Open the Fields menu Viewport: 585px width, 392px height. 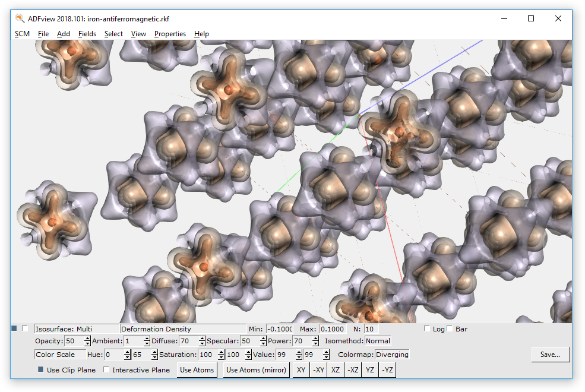[87, 34]
